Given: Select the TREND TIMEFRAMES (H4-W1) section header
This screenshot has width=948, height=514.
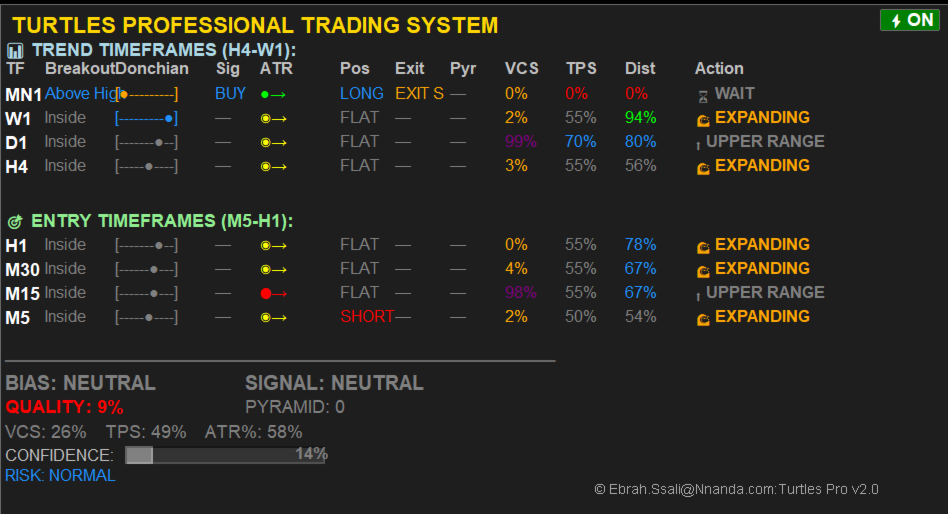Looking at the screenshot, I should pos(164,51).
